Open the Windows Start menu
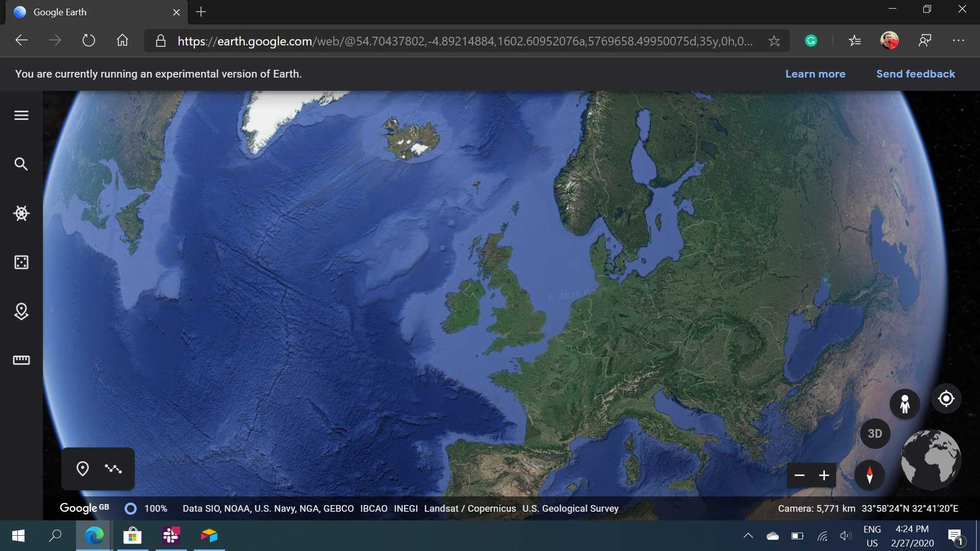980x551 pixels. [x=18, y=536]
